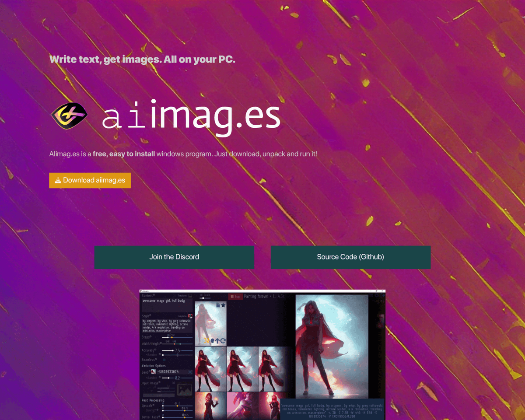Open Source Code (Github) link

[350, 257]
